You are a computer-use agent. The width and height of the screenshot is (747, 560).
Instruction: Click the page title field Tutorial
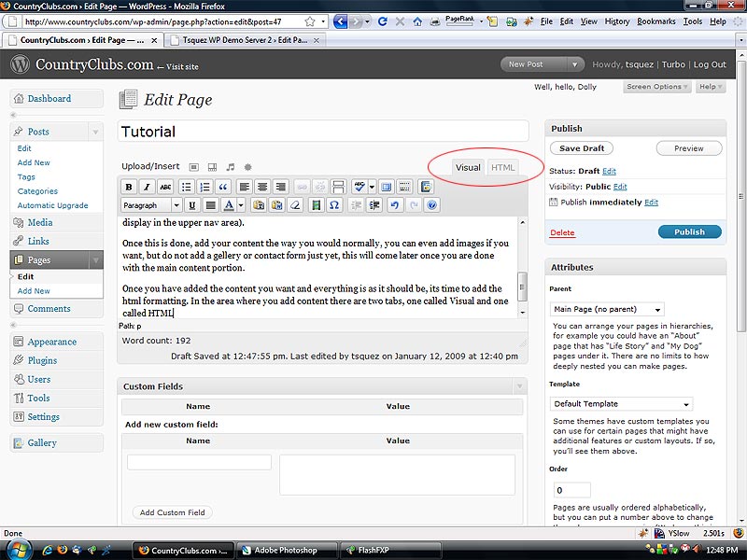tap(323, 132)
